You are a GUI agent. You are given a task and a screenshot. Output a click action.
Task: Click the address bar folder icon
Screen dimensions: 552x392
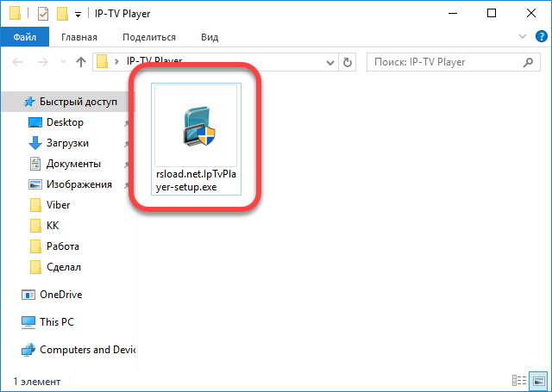[102, 61]
